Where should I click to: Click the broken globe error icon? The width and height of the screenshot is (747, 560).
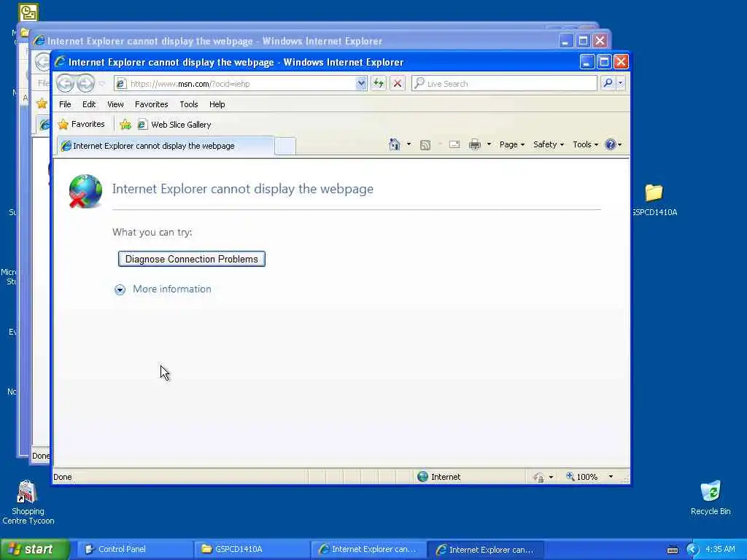point(85,191)
